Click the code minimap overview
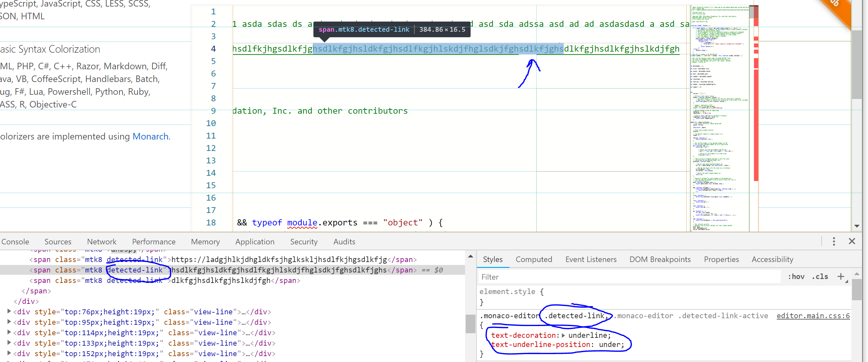868x362 pixels. [719, 118]
